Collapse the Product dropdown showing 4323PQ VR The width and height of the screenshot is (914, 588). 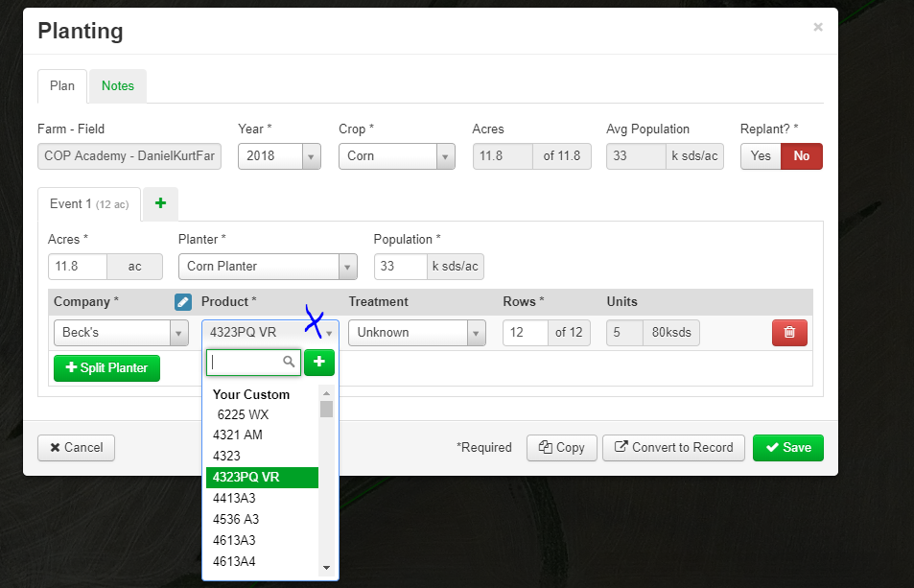[270, 332]
